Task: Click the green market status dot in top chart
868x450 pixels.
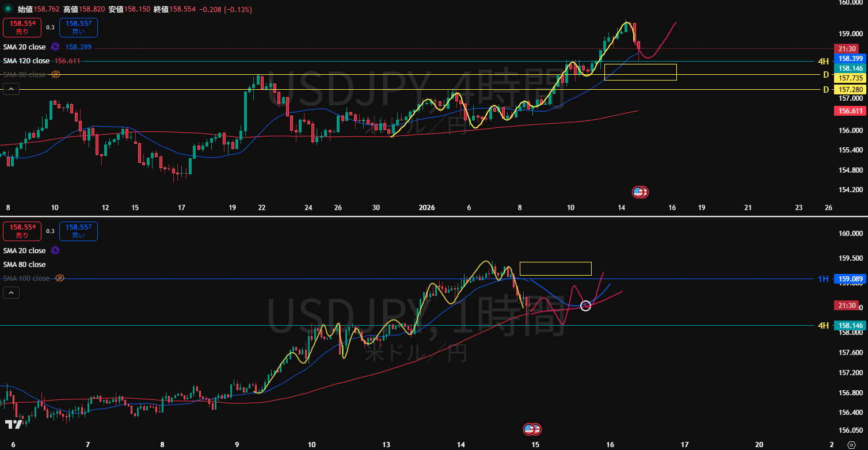Action: point(7,10)
